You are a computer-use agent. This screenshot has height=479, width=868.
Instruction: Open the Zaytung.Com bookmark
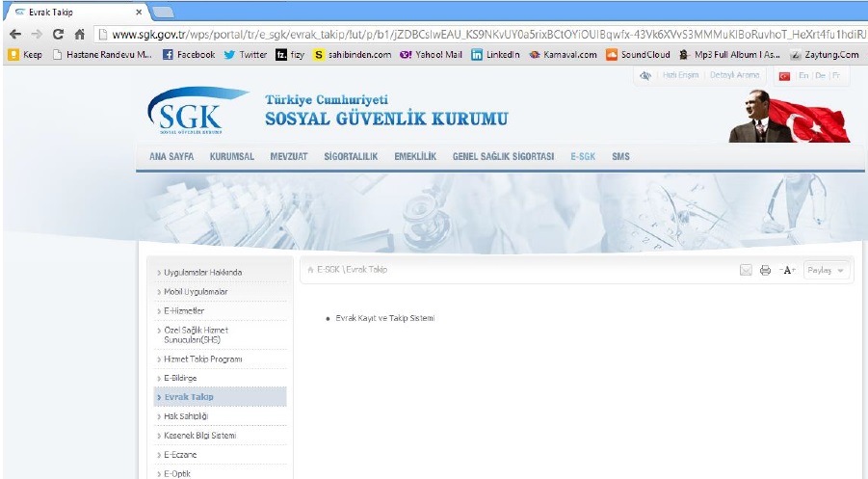coord(825,54)
